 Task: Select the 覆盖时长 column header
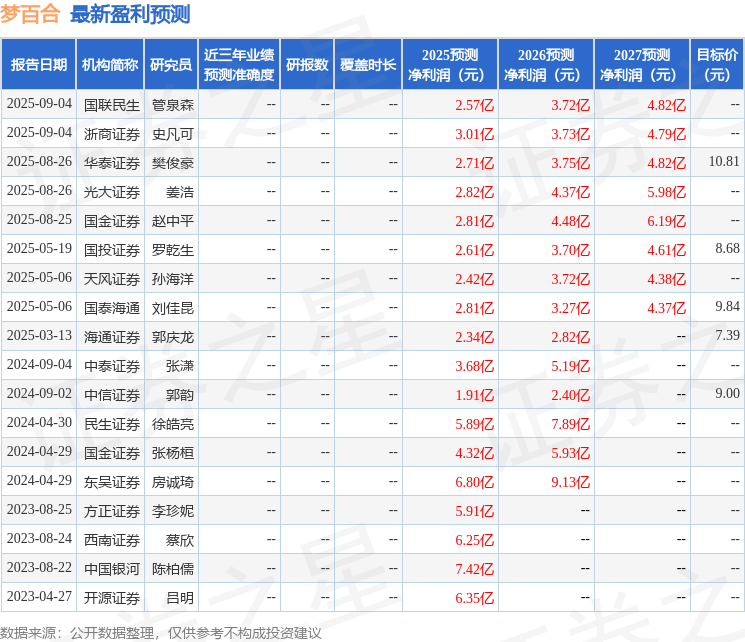(368, 64)
